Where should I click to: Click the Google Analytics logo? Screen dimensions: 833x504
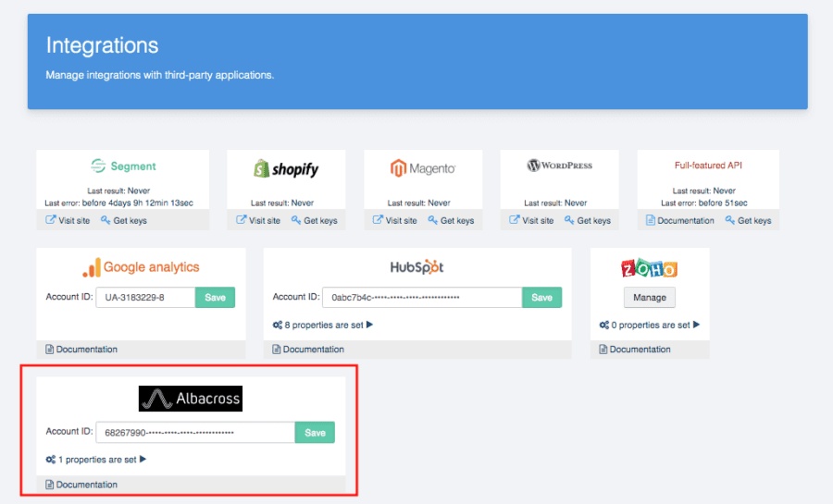pos(141,267)
